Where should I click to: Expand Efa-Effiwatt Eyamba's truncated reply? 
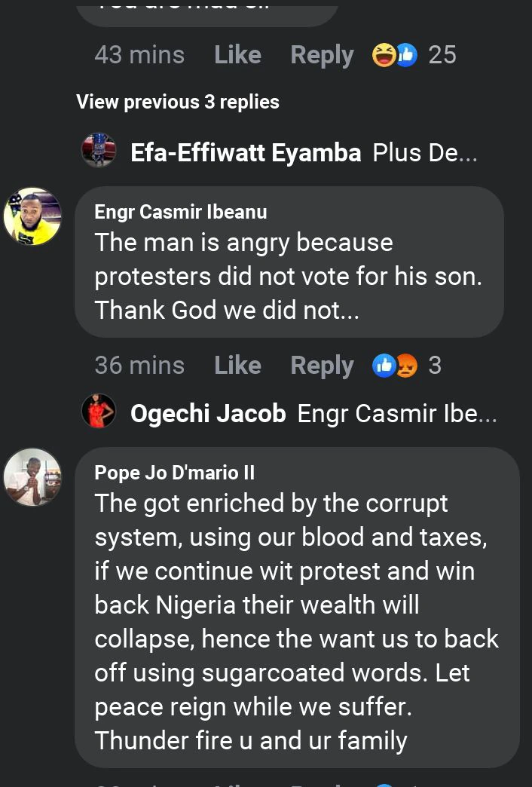[x=425, y=153]
